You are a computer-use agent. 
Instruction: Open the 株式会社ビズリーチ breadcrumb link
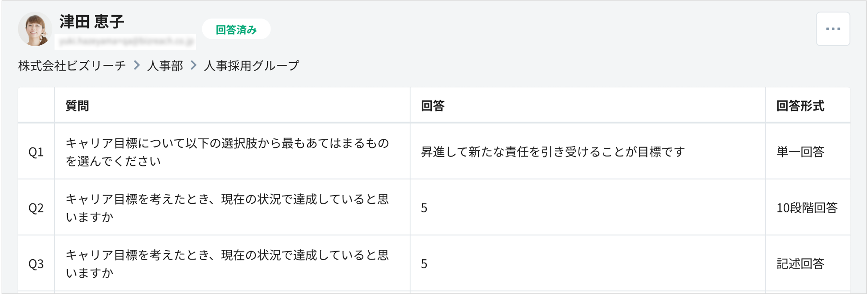click(x=71, y=66)
